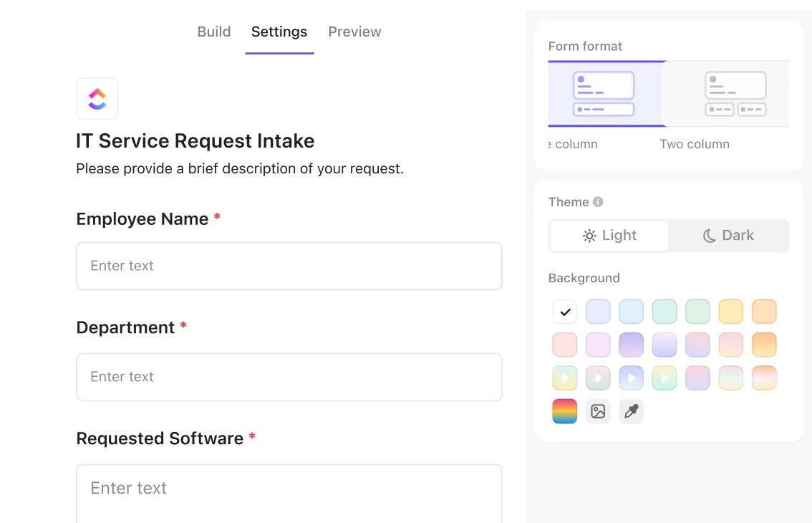812x523 pixels.
Task: Click the info icon next to Theme
Action: pos(598,201)
